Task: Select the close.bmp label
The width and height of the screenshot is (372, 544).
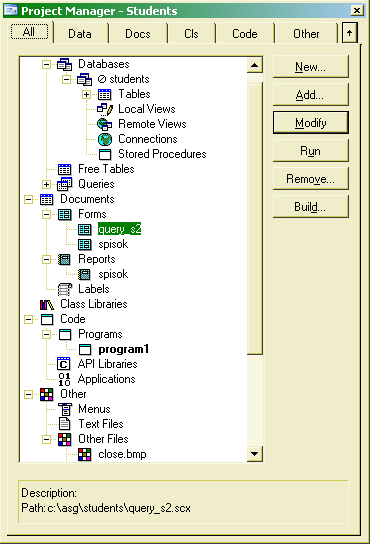Action: tap(122, 454)
